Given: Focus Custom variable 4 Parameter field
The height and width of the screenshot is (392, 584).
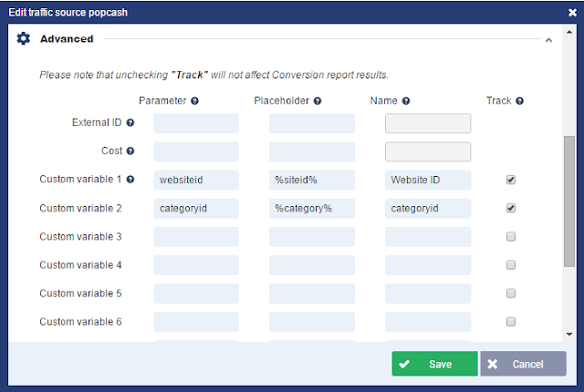Looking at the screenshot, I should [x=196, y=265].
